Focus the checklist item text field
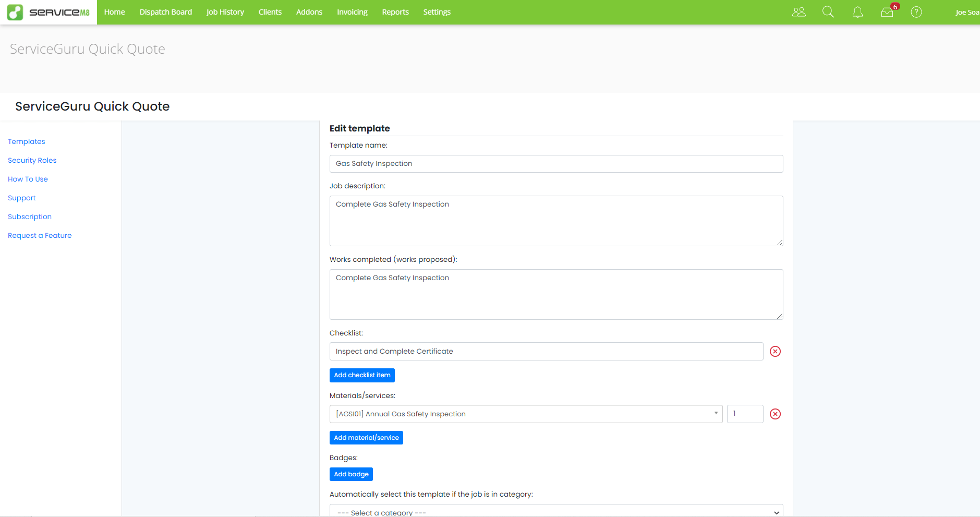Viewport: 980px width, 517px height. 546,352
